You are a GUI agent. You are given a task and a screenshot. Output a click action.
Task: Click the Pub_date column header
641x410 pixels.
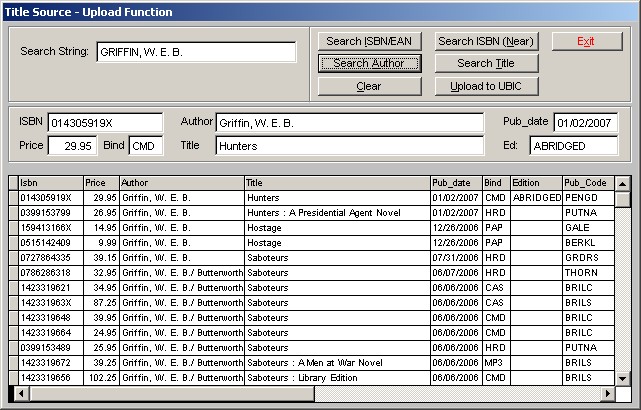pyautogui.click(x=456, y=183)
